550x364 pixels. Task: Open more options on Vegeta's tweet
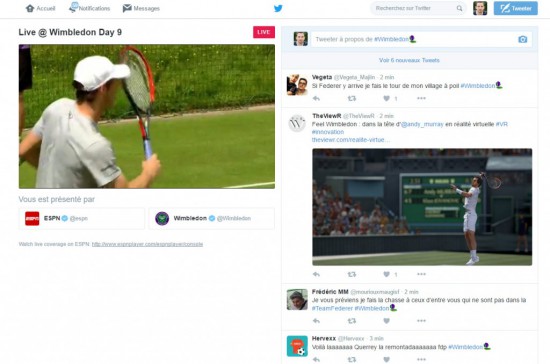[421, 99]
